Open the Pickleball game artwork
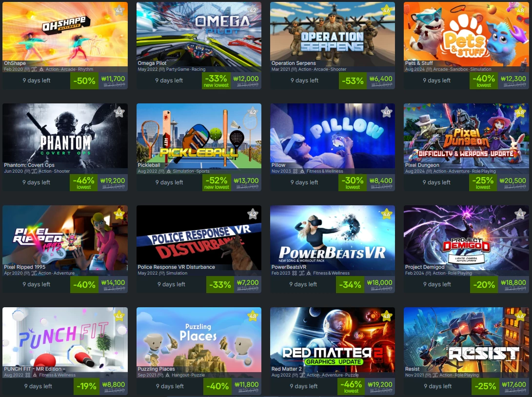 (x=199, y=136)
